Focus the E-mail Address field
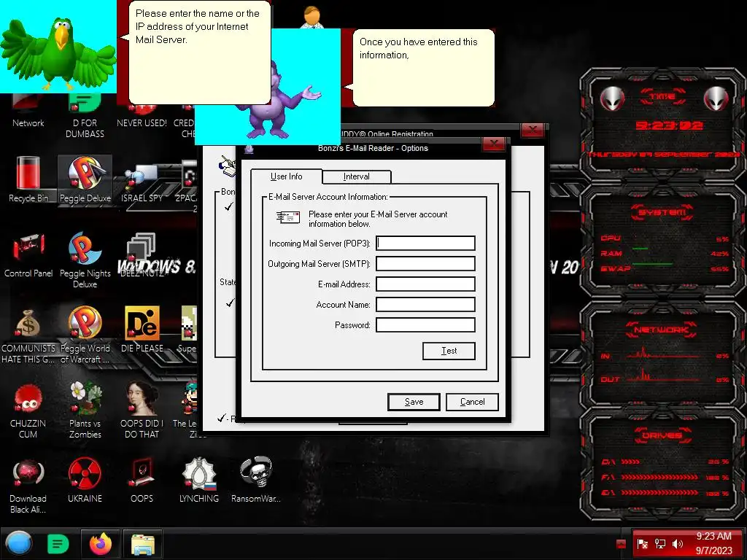Screen dimensions: 747x560 point(425,284)
